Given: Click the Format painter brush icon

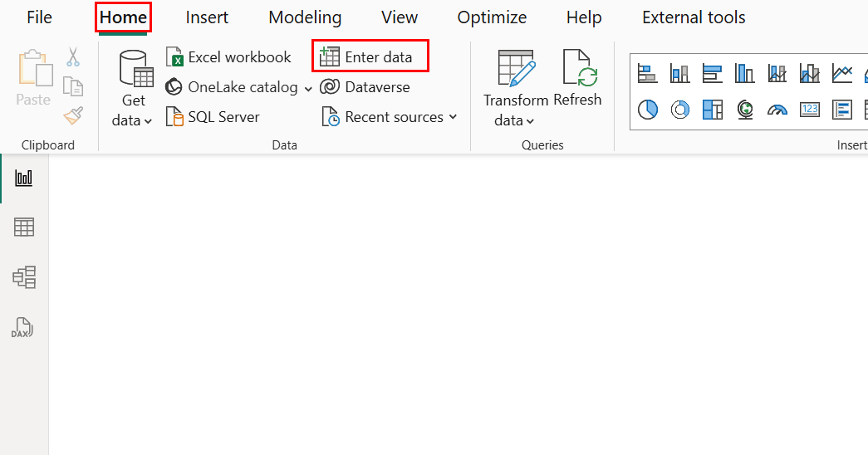Looking at the screenshot, I should [x=73, y=115].
